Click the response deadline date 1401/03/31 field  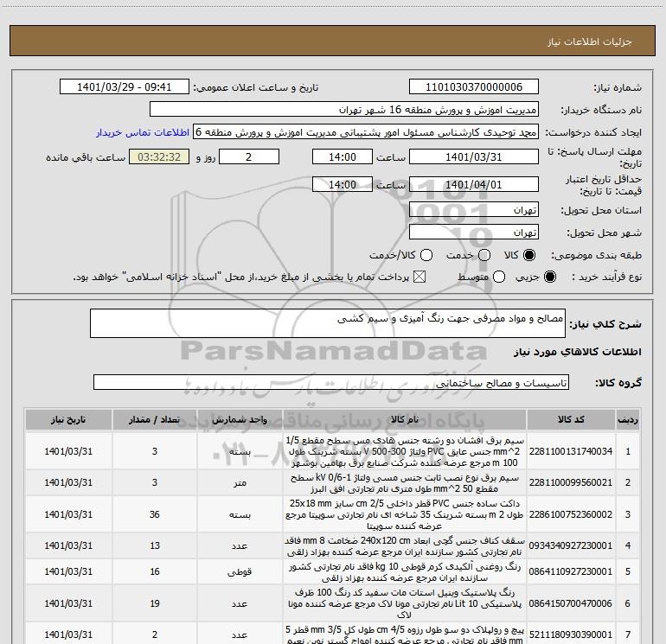click(474, 157)
